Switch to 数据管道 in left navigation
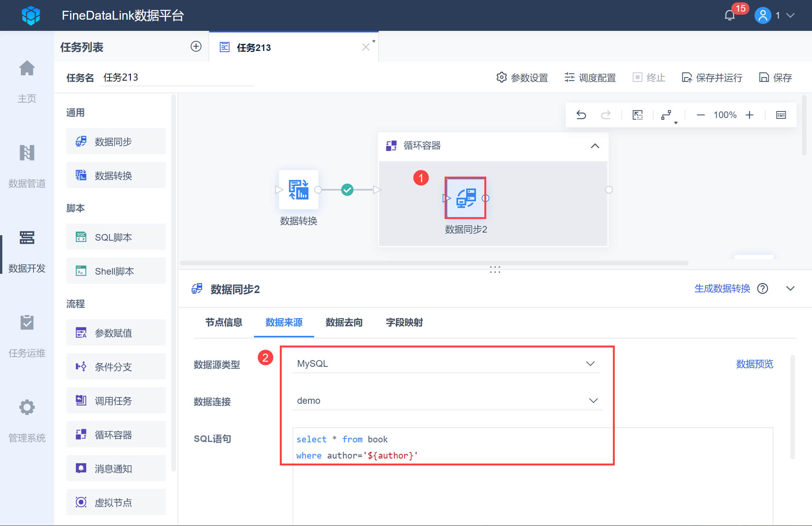The width and height of the screenshot is (812, 526). pyautogui.click(x=27, y=162)
